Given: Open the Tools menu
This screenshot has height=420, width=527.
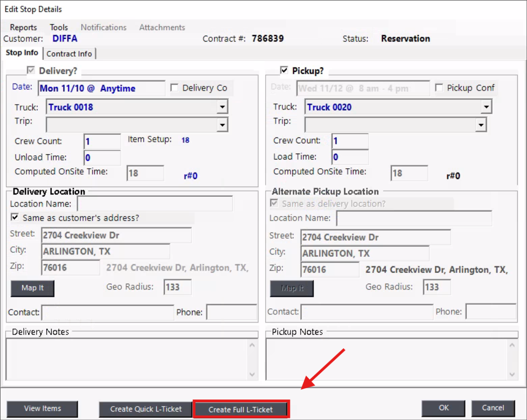Looking at the screenshot, I should 59,27.
